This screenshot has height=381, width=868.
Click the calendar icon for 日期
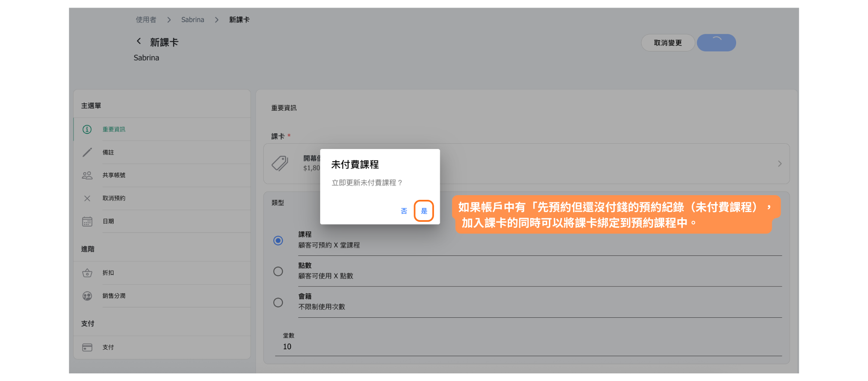(x=87, y=221)
